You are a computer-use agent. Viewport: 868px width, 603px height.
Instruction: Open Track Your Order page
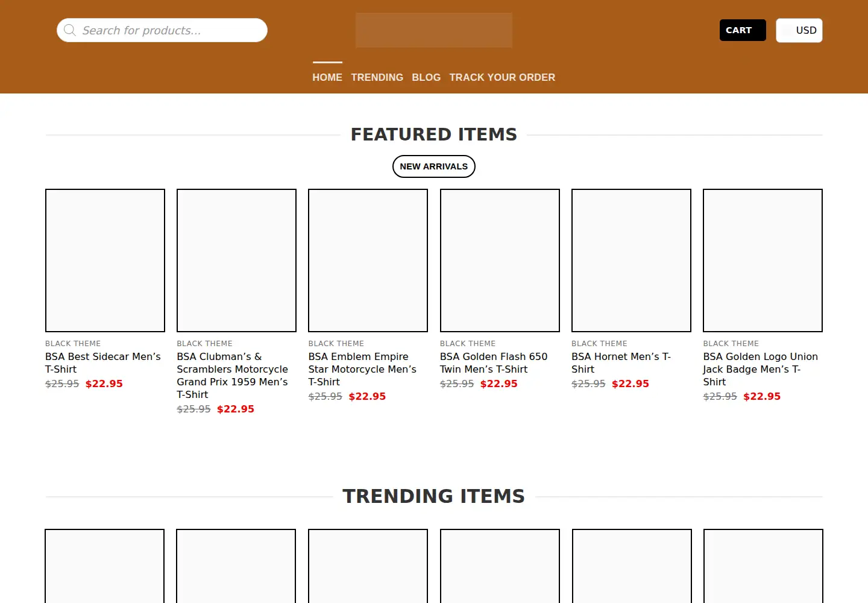click(x=502, y=77)
